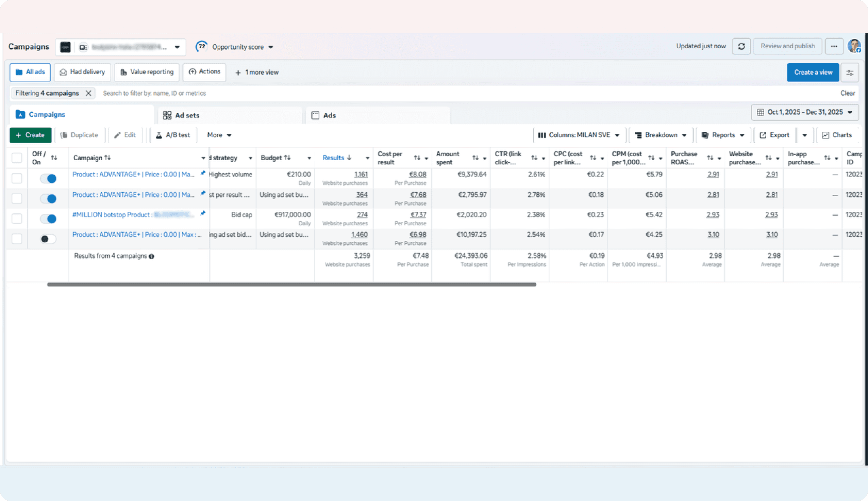Open the three-dots more options menu
The width and height of the screenshot is (868, 501).
[x=834, y=46]
